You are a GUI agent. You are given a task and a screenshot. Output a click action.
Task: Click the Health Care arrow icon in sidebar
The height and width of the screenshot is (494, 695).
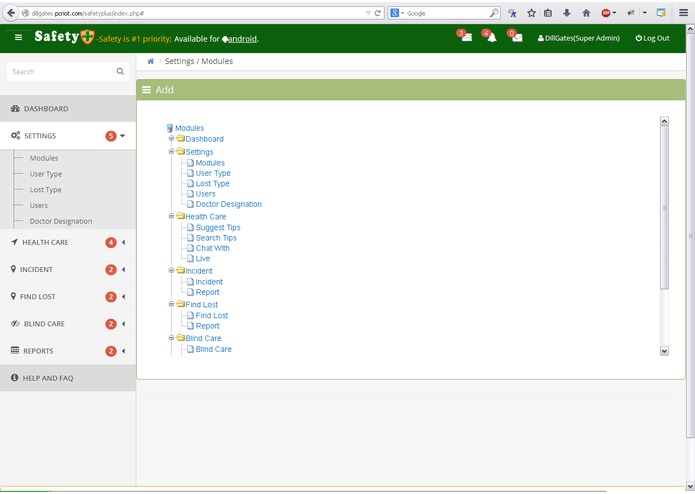click(x=15, y=242)
